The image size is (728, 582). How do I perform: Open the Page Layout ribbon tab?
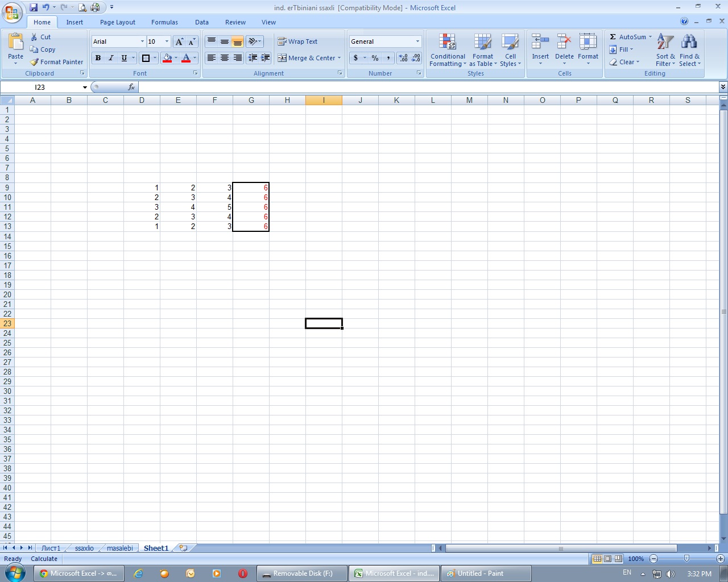point(118,22)
